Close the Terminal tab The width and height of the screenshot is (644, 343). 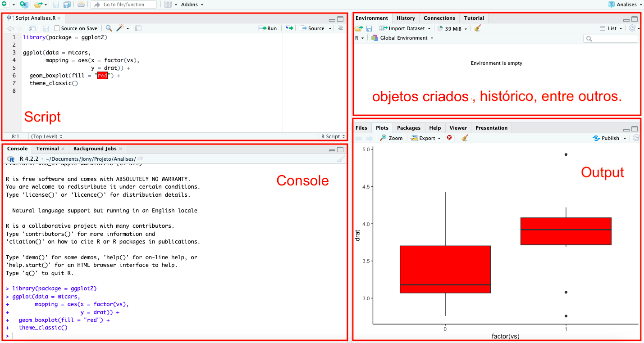pos(63,149)
